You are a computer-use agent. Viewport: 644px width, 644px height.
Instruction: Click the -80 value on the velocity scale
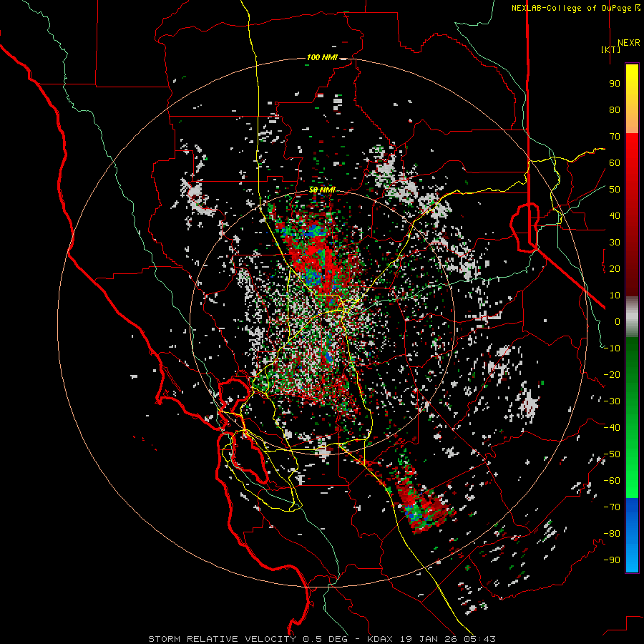point(612,534)
